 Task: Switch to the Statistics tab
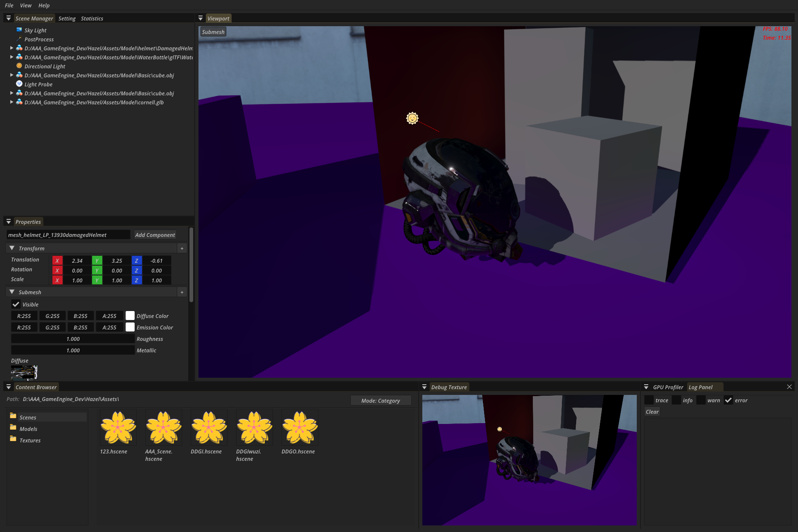92,18
